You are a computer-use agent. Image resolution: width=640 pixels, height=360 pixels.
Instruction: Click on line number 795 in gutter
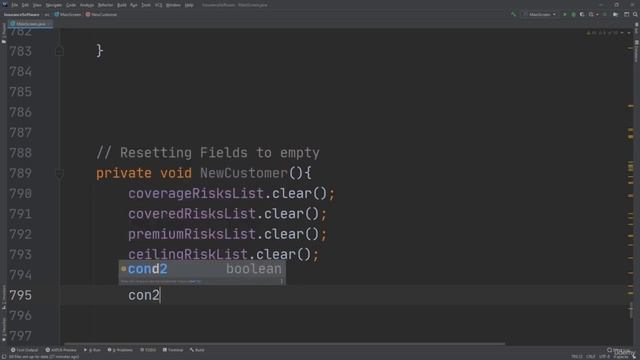click(x=20, y=295)
